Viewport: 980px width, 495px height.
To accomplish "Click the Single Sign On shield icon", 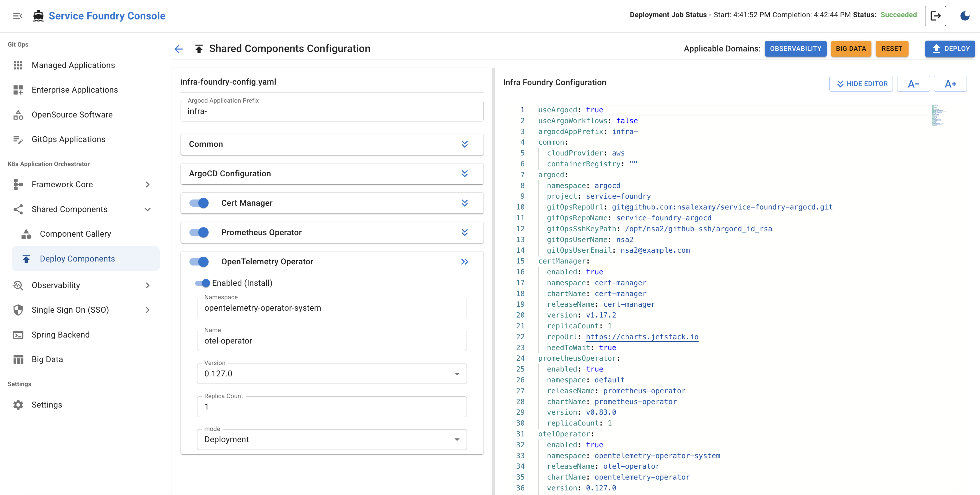I will pyautogui.click(x=18, y=310).
